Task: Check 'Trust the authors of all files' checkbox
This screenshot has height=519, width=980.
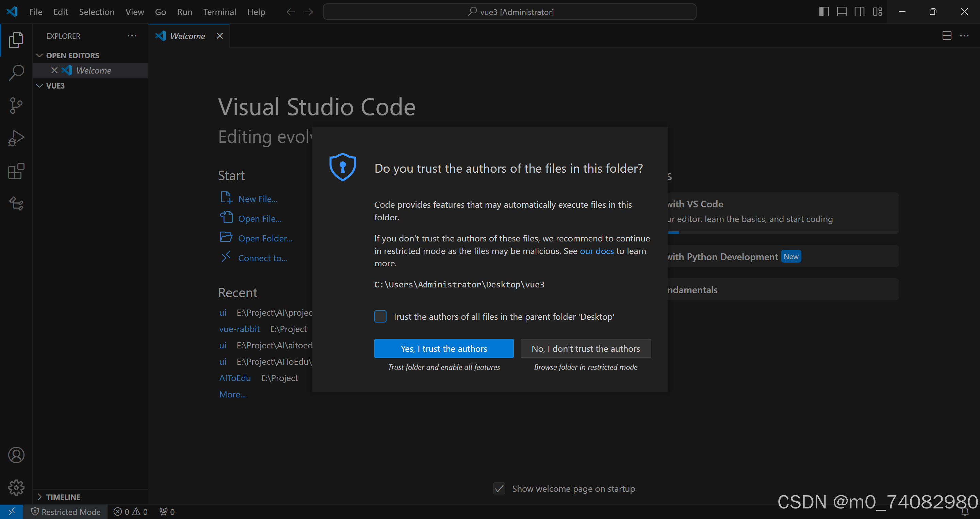Action: click(380, 316)
